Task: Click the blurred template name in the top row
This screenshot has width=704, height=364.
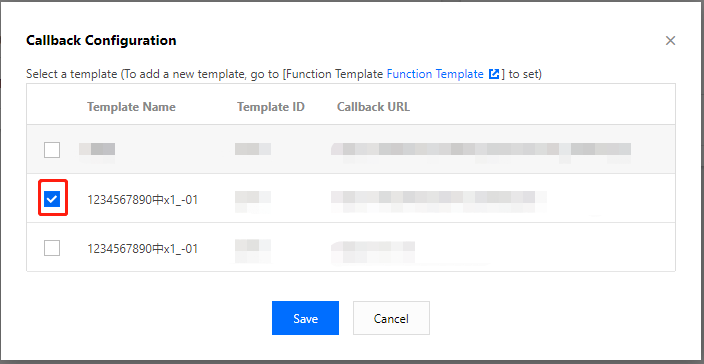Action: 97,150
